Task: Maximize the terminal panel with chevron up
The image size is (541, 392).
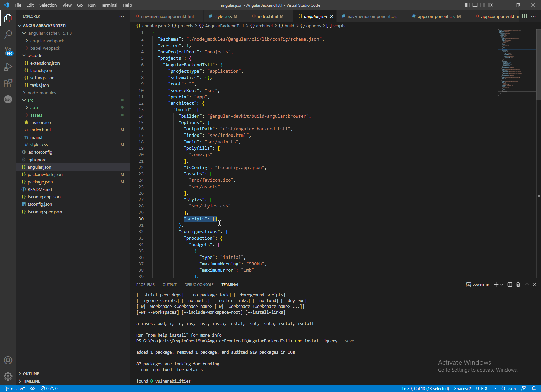Action: [x=527, y=285]
